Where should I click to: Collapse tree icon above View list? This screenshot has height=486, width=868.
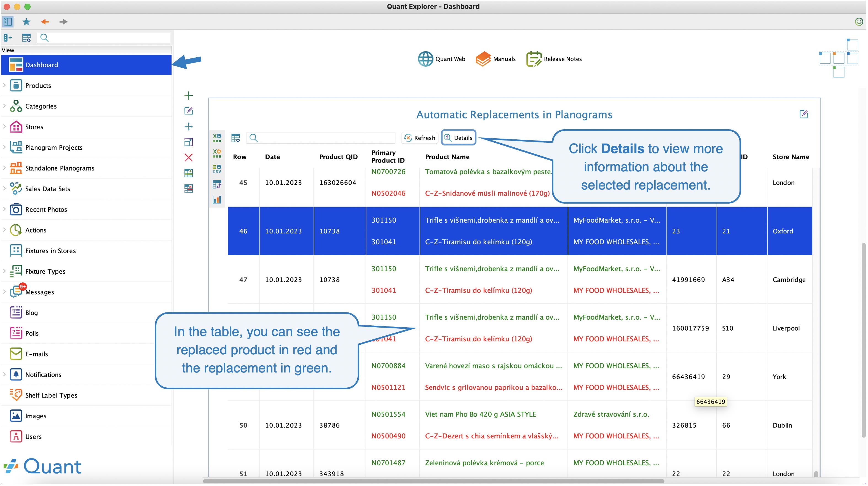pos(8,38)
